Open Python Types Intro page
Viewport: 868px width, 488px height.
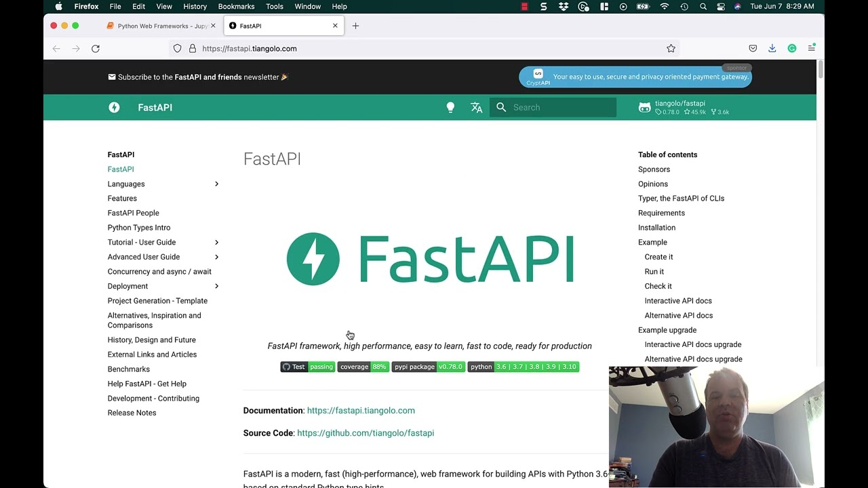coord(139,228)
